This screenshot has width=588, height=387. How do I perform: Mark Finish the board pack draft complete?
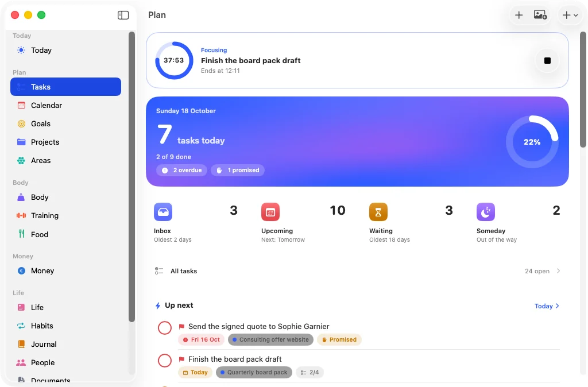pyautogui.click(x=165, y=361)
